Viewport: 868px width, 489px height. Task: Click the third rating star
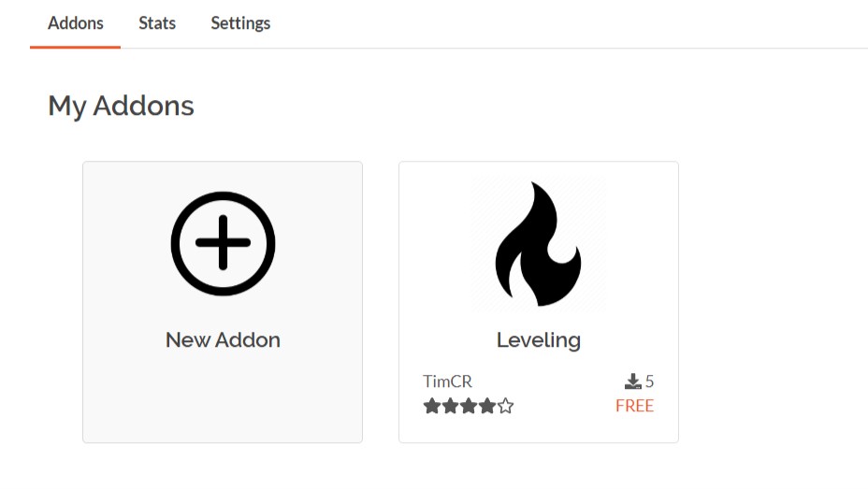point(469,407)
